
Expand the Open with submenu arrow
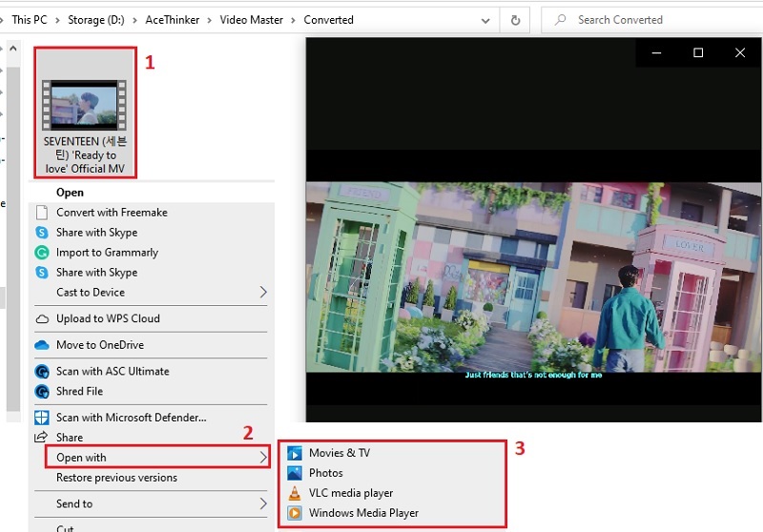pos(263,458)
